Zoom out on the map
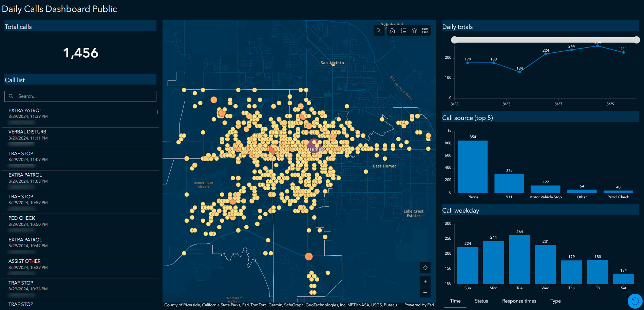The image size is (644, 310). 425,292
